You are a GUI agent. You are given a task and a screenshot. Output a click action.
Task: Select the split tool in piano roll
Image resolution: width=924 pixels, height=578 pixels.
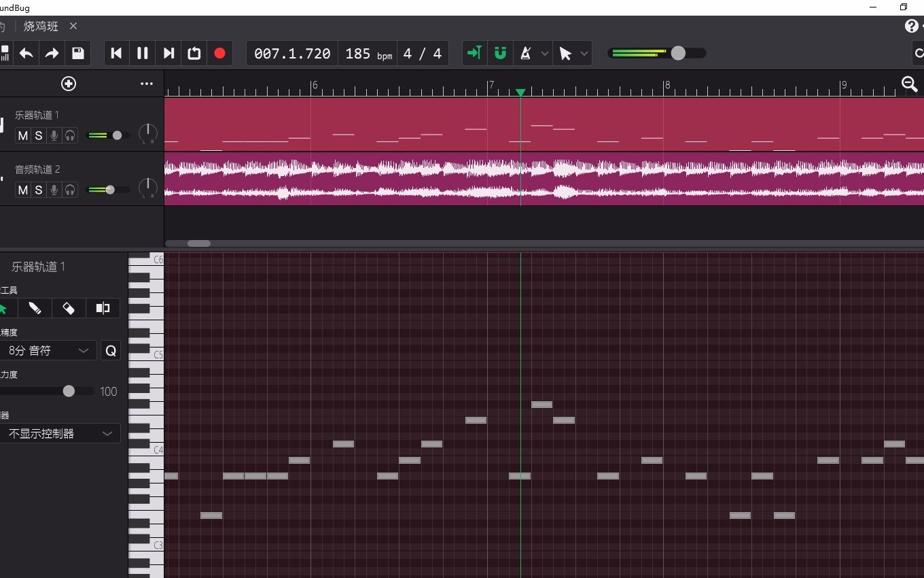click(x=103, y=308)
